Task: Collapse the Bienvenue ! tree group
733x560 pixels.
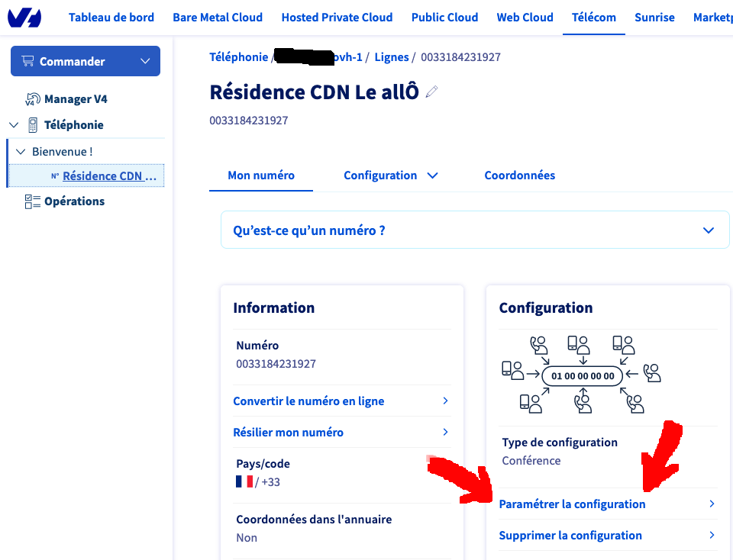Action: tap(21, 151)
